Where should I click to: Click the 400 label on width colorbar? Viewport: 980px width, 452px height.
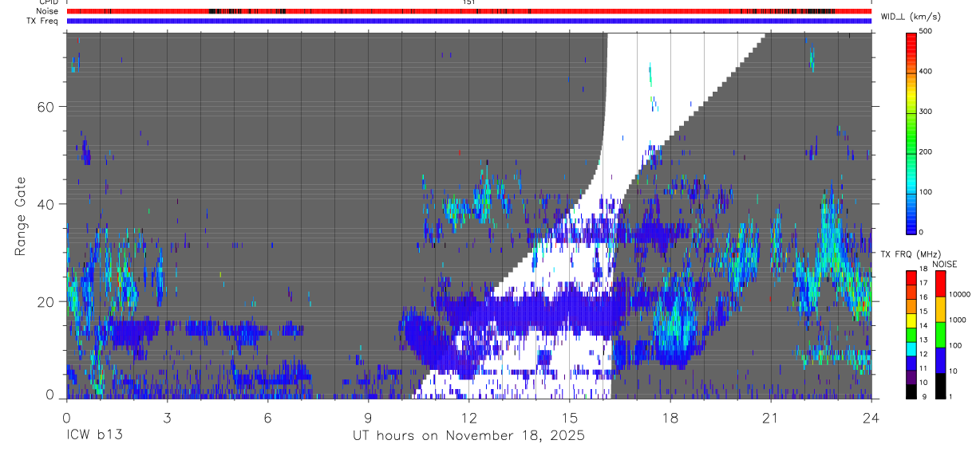[x=926, y=72]
